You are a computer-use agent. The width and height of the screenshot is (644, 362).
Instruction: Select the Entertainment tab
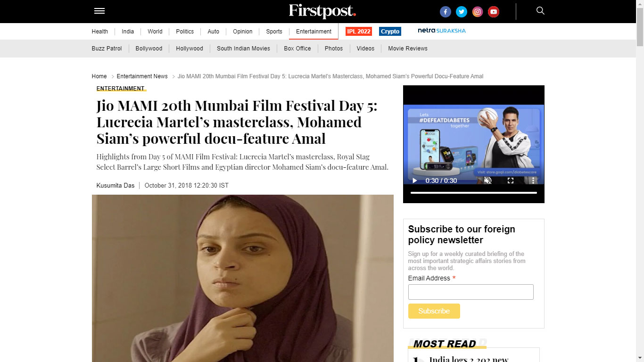coord(314,32)
